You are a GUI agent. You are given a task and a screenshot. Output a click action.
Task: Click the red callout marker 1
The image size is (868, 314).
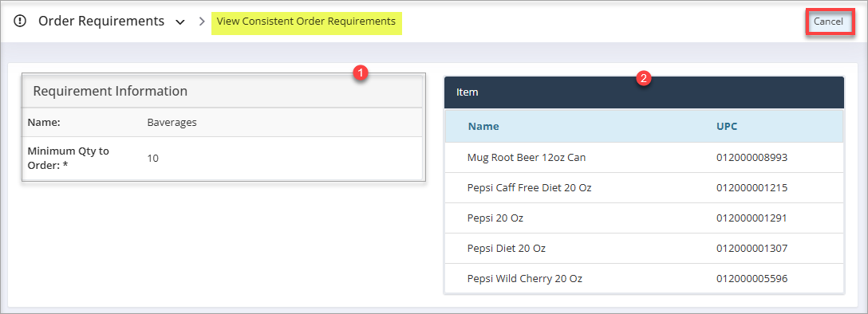361,73
